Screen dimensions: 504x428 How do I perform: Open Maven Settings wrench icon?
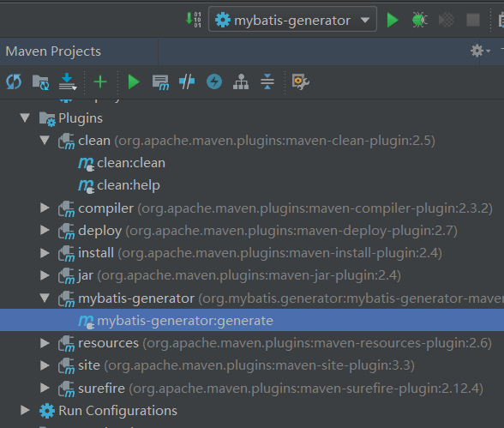[x=300, y=81]
